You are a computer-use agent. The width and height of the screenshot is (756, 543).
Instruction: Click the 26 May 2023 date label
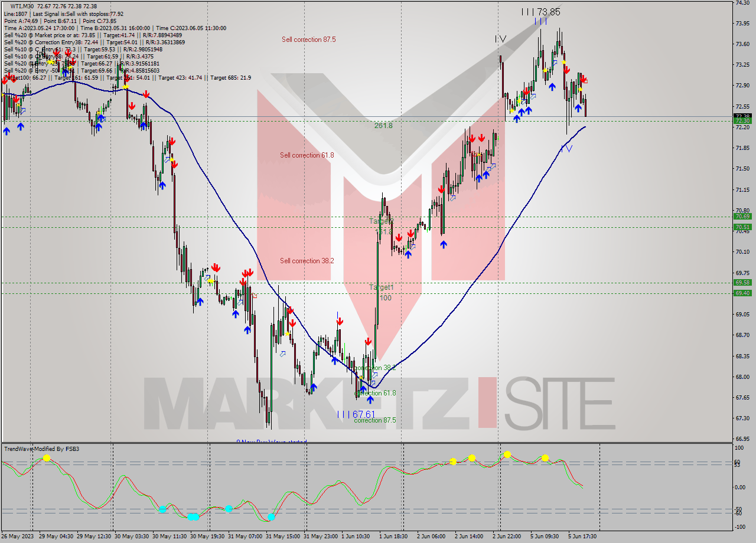[17, 537]
